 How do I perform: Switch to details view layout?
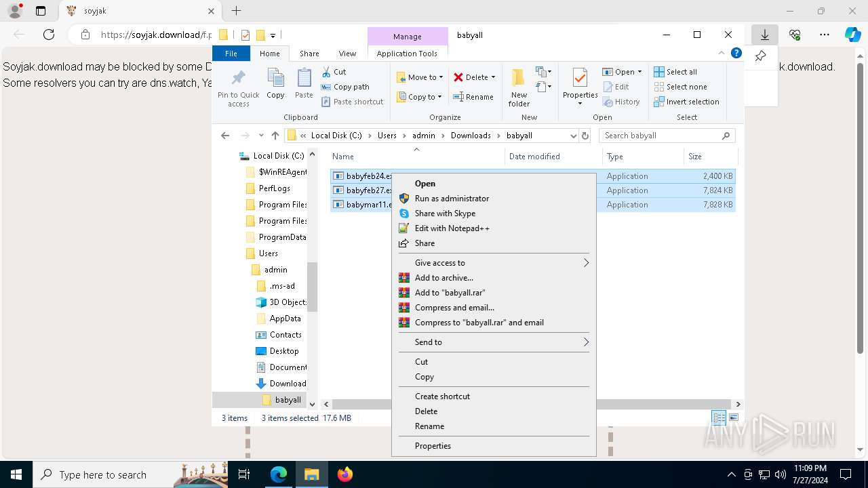click(x=719, y=418)
